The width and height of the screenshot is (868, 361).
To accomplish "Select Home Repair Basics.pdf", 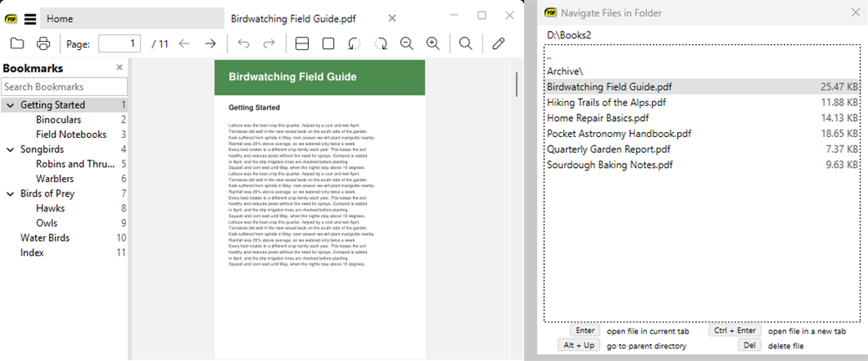I will click(702, 118).
